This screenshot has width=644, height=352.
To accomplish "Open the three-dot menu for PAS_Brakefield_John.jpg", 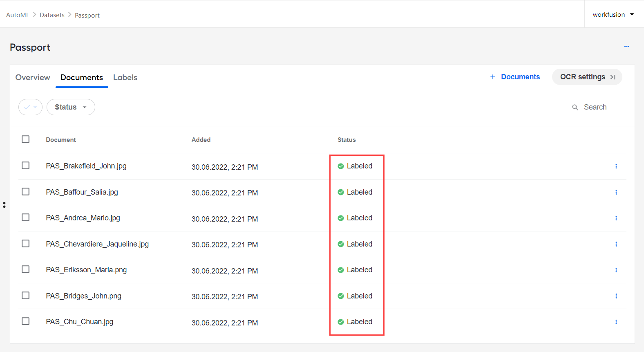I will (x=616, y=166).
